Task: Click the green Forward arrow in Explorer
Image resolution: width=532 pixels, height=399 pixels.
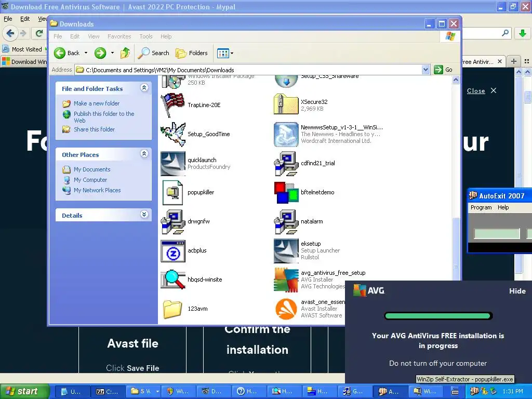Action: click(100, 53)
